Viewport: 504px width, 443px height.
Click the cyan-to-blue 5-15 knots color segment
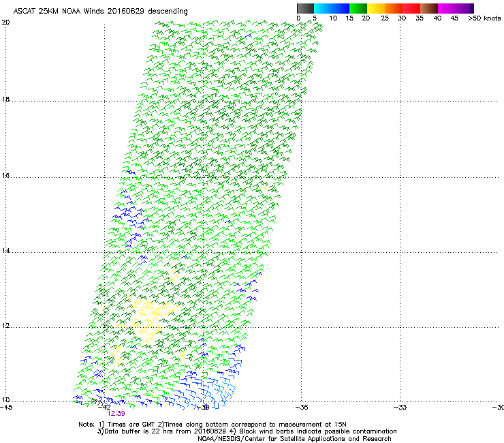[332, 8]
